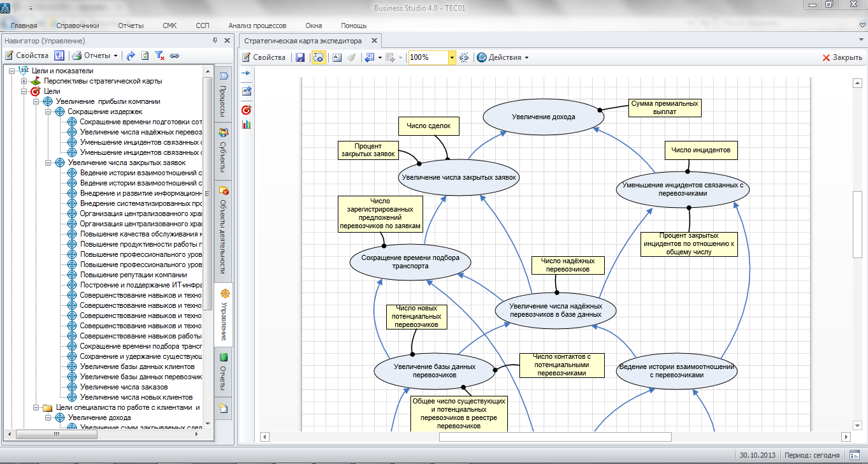The image size is (868, 464).
Task: Toggle the text label button in diagram toolbar
Action: point(337,57)
